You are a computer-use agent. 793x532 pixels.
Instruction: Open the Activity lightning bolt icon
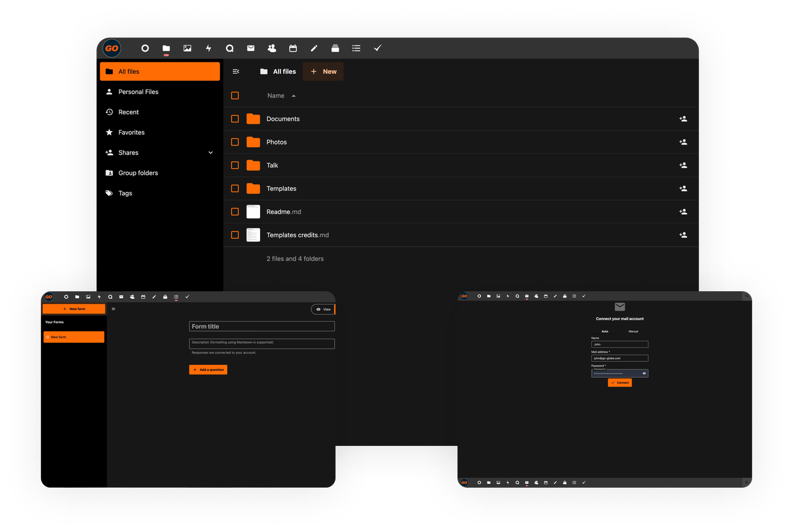click(x=208, y=49)
